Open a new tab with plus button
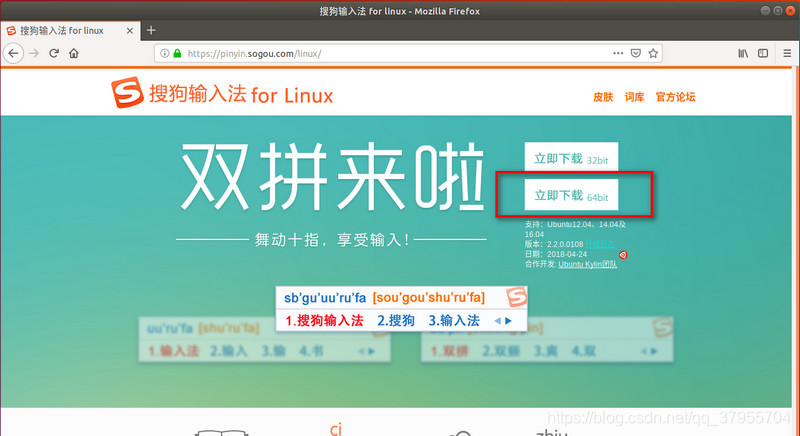Viewport: 800px width, 436px height. (151, 31)
